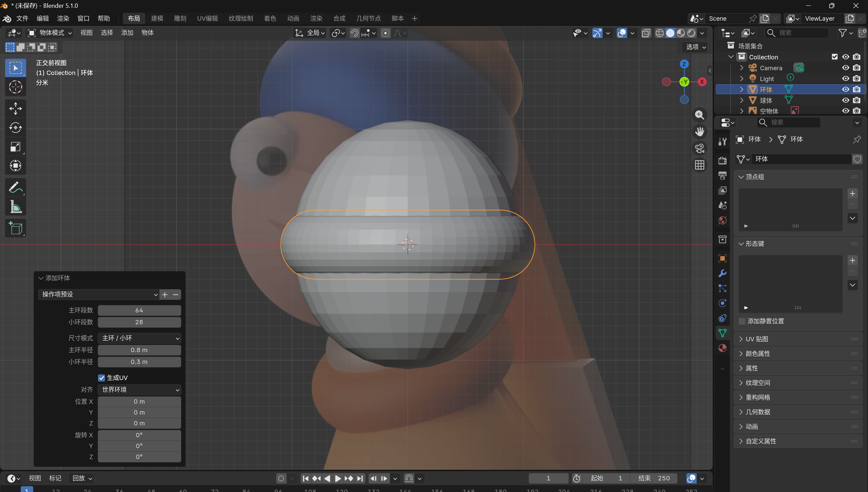Click the 主环半径 value field

coord(139,350)
